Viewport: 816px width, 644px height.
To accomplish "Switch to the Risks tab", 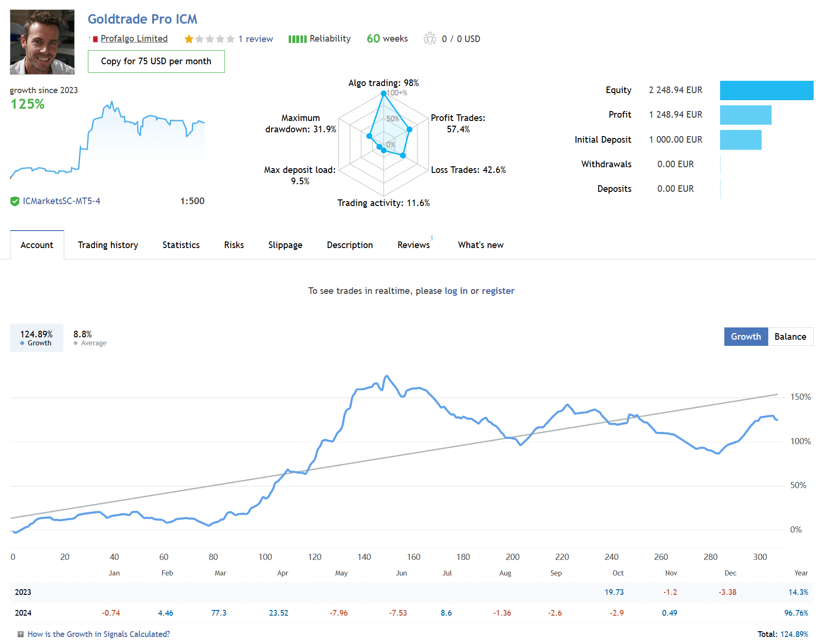I will (x=234, y=245).
